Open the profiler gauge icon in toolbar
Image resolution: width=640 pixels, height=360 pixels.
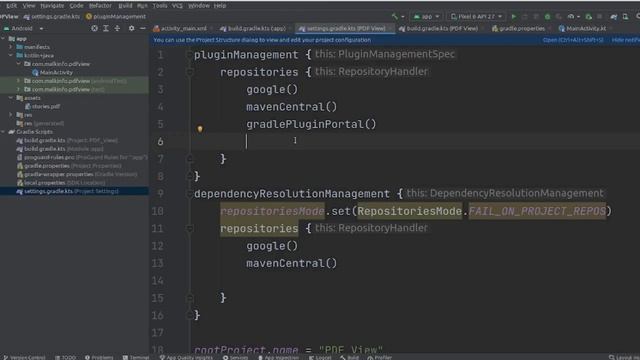pyautogui.click(x=571, y=17)
